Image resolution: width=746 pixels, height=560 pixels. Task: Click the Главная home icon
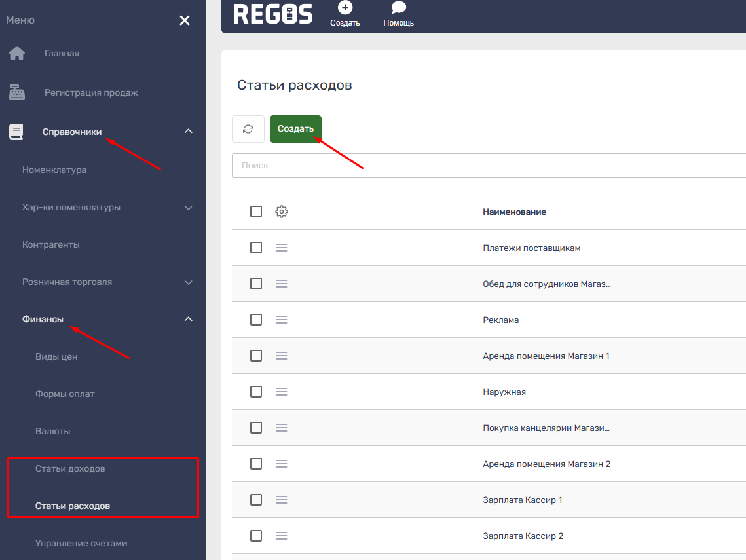16,54
